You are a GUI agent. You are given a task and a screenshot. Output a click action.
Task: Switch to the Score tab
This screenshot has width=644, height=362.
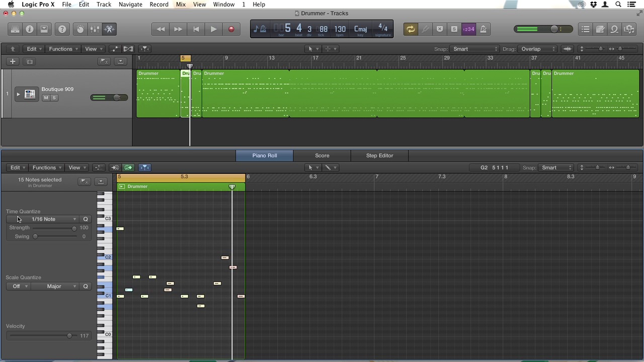pos(322,155)
